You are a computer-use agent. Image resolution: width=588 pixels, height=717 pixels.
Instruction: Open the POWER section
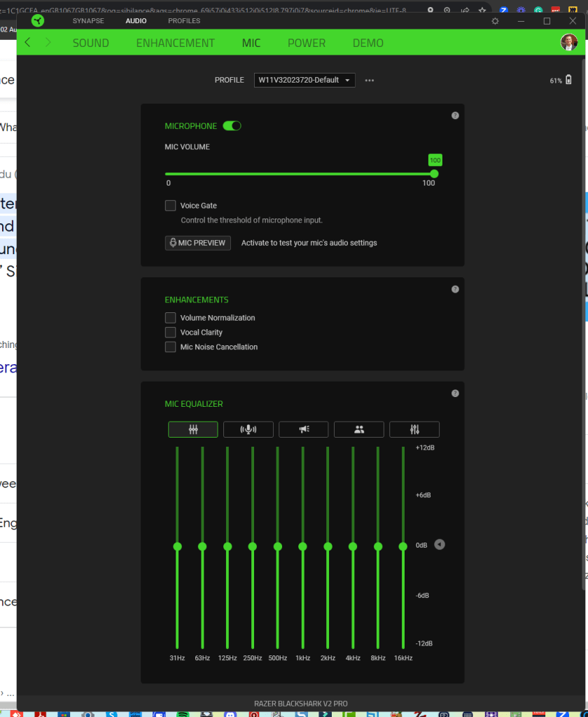(x=307, y=43)
